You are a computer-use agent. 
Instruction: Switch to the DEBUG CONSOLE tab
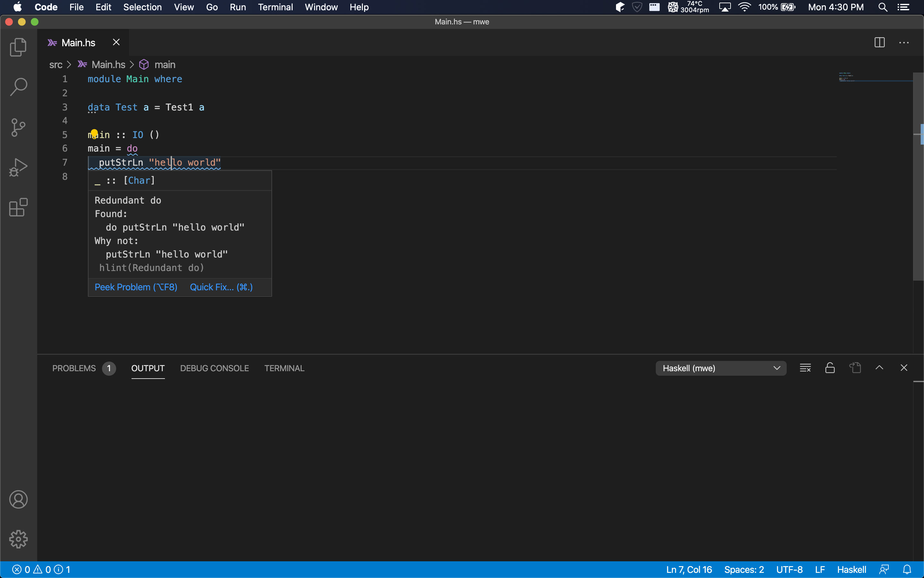(214, 368)
